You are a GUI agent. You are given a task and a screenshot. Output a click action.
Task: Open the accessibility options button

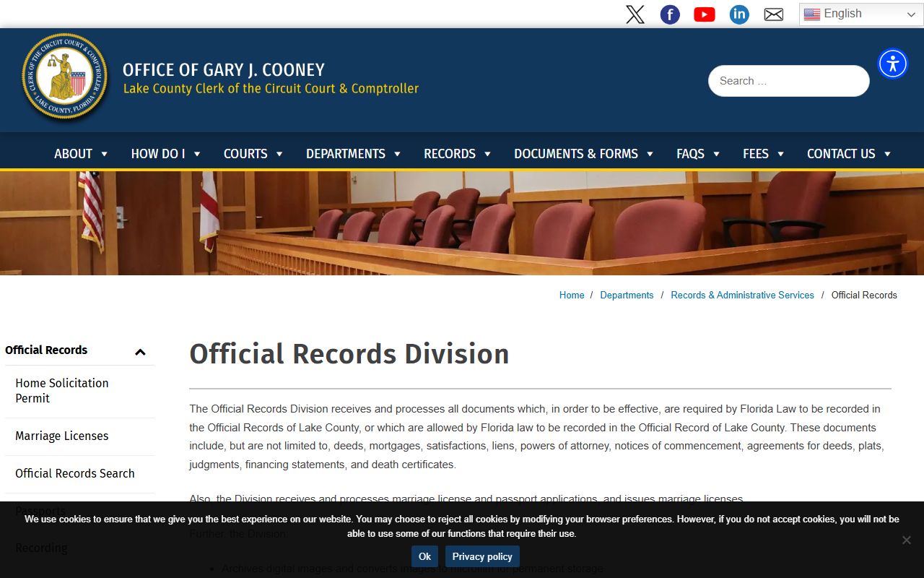(893, 64)
